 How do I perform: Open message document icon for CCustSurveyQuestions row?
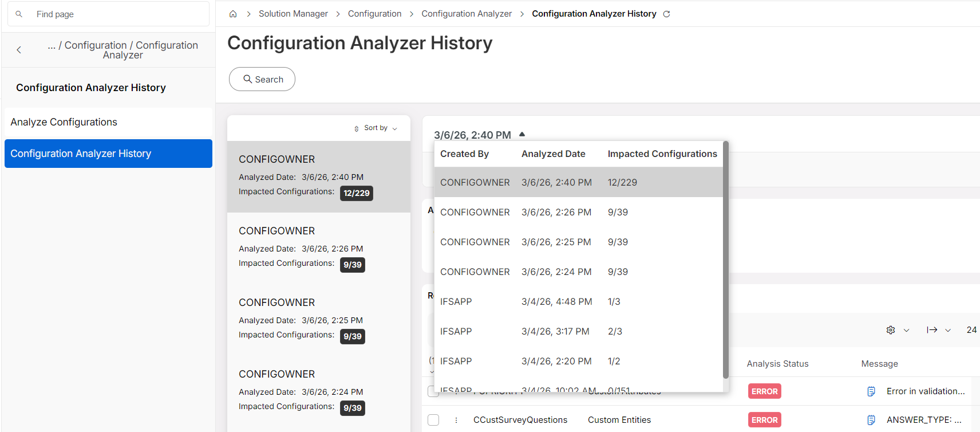click(871, 420)
